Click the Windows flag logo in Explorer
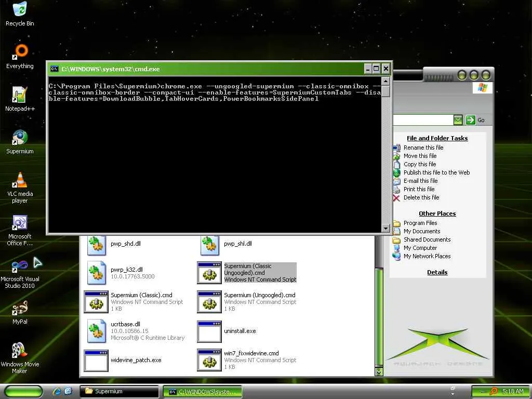532x399 pixels. pos(482,87)
